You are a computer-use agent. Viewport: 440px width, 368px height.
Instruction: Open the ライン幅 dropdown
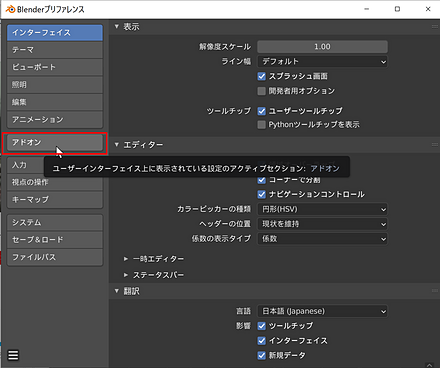[322, 62]
